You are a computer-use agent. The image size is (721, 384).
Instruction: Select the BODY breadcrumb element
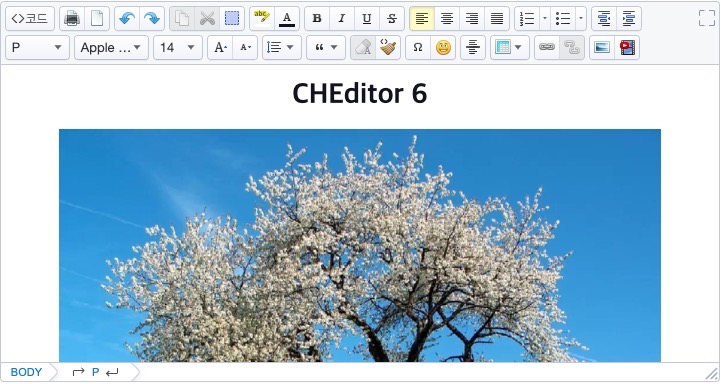coord(26,372)
